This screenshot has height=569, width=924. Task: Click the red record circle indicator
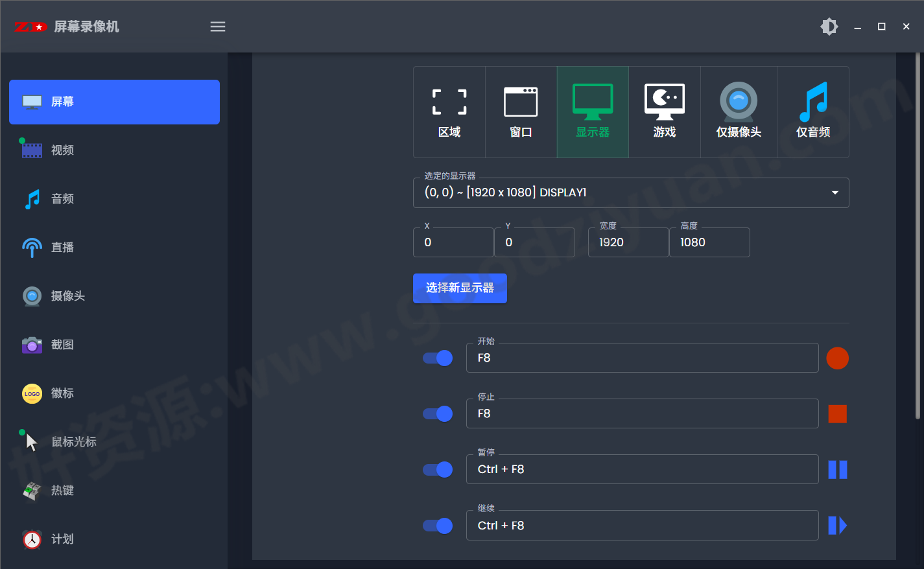pos(837,358)
